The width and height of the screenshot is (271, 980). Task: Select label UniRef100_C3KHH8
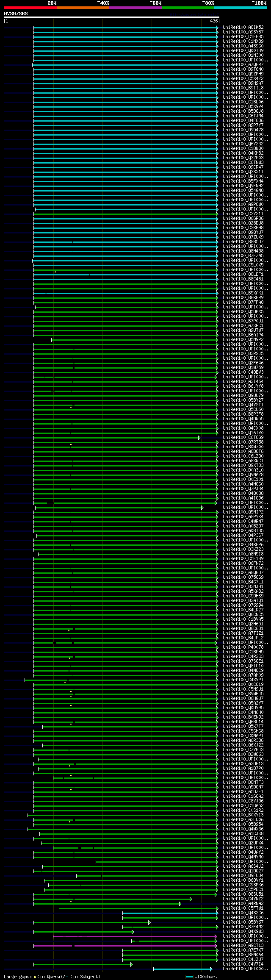243,228
